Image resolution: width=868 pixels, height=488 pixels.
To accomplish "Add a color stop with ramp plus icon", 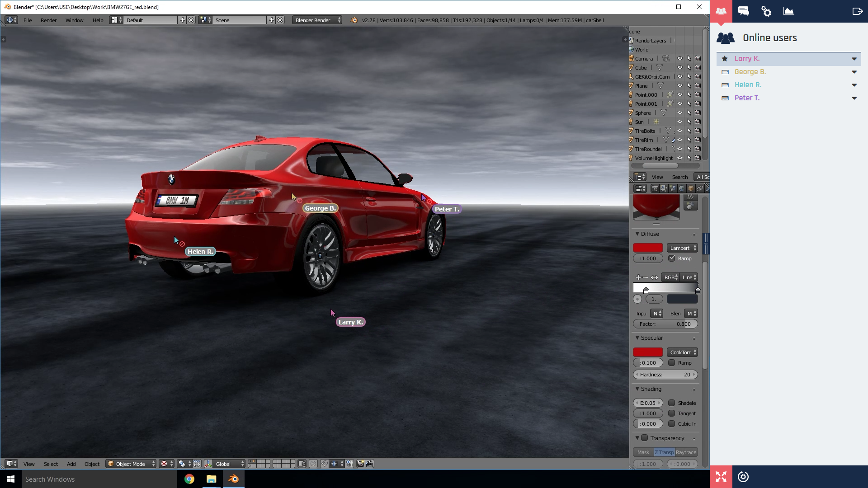I will [x=638, y=277].
